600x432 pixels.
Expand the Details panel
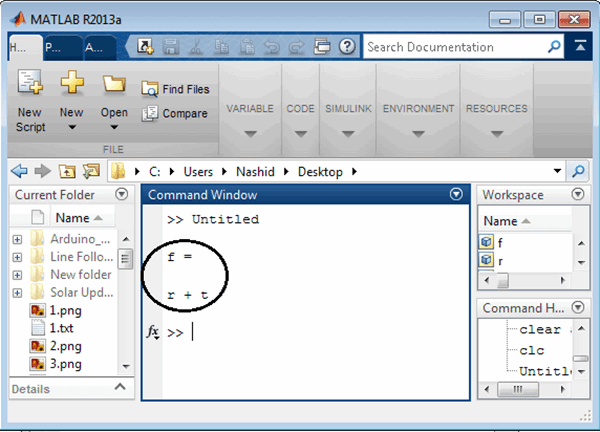121,387
